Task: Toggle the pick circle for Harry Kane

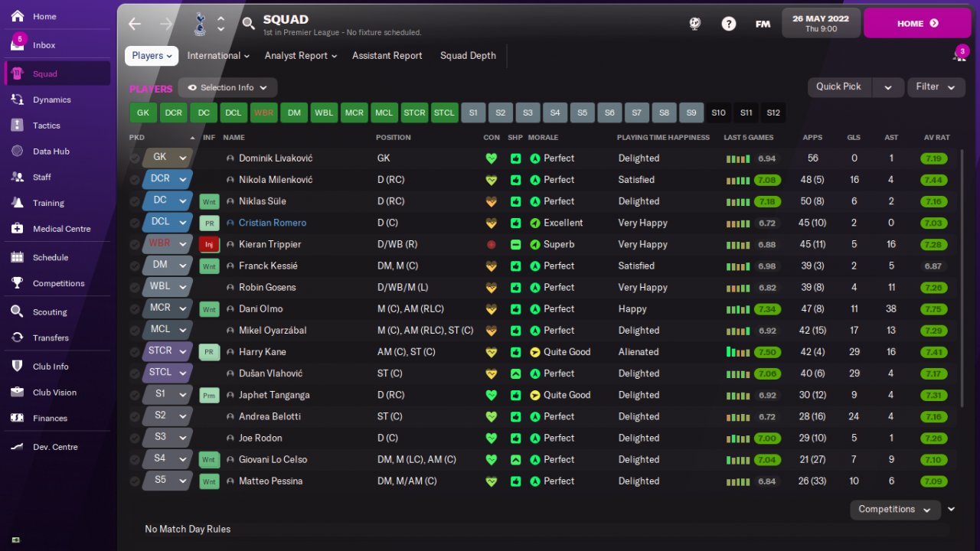Action: pos(135,352)
